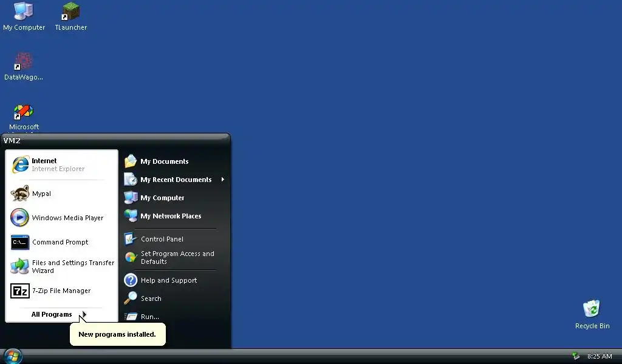
Task: Click the Mypal raccoon icon
Action: pyautogui.click(x=20, y=194)
